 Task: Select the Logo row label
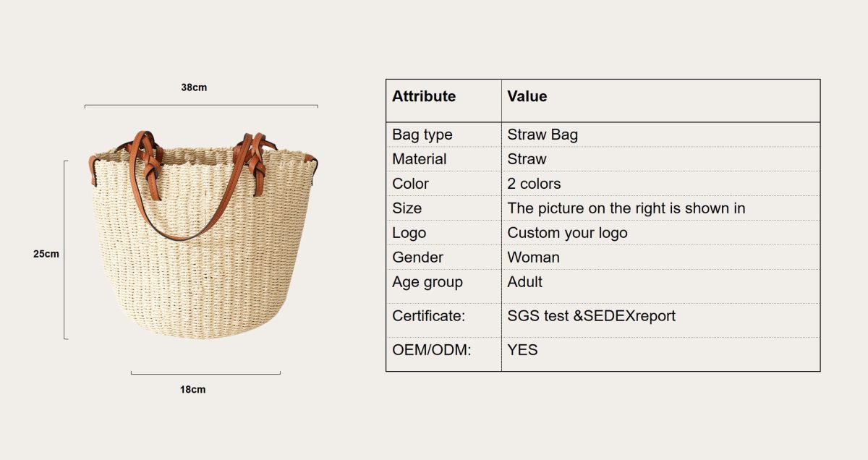tap(409, 233)
